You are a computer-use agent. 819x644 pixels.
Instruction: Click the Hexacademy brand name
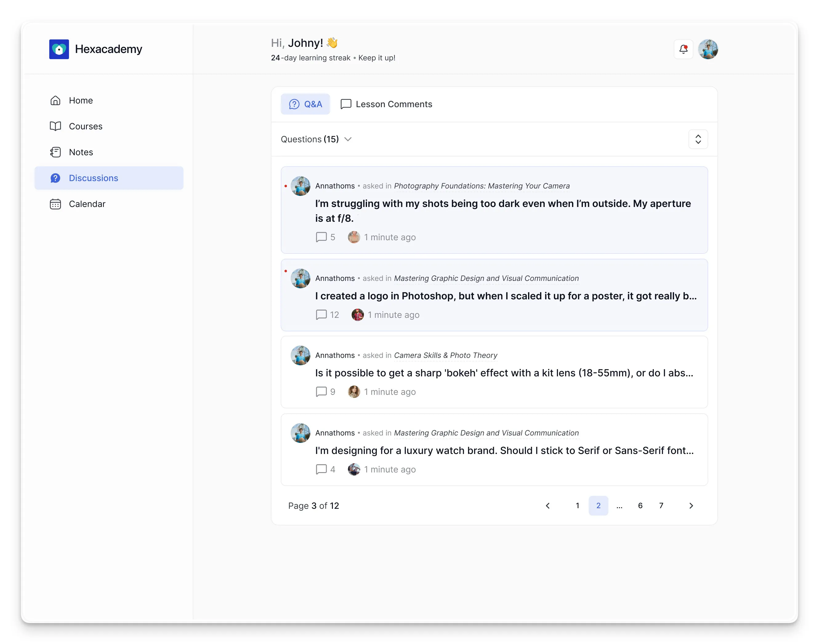point(109,49)
